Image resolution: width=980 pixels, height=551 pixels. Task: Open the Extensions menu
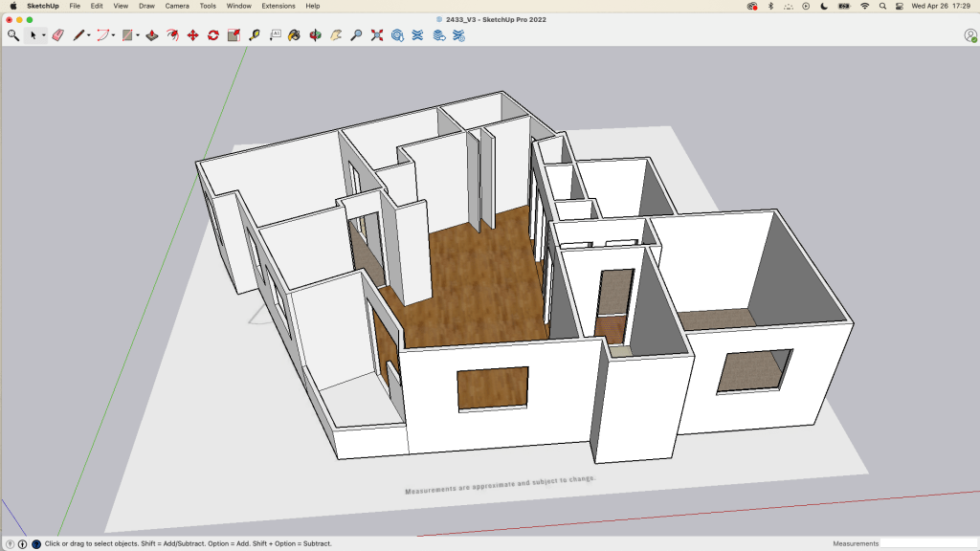278,6
